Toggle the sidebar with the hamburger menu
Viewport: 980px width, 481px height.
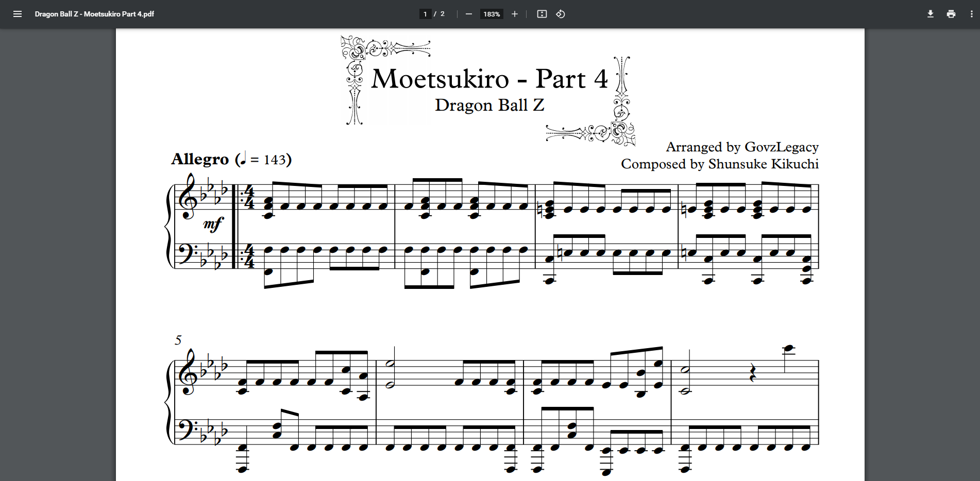click(x=18, y=14)
